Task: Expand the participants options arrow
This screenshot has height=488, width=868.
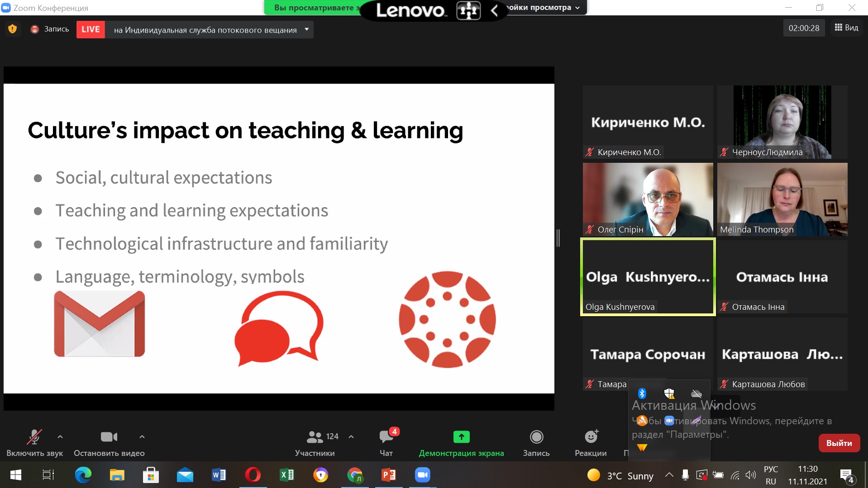Action: pyautogui.click(x=351, y=437)
